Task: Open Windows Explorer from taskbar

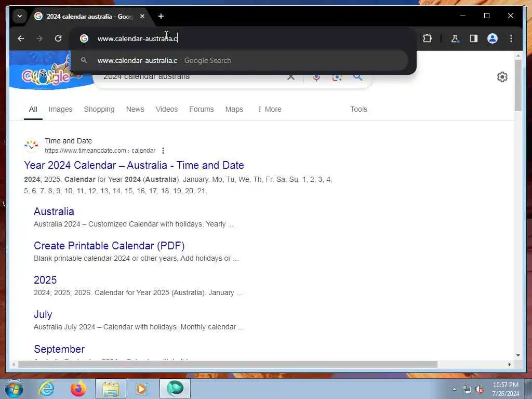Action: (111, 389)
